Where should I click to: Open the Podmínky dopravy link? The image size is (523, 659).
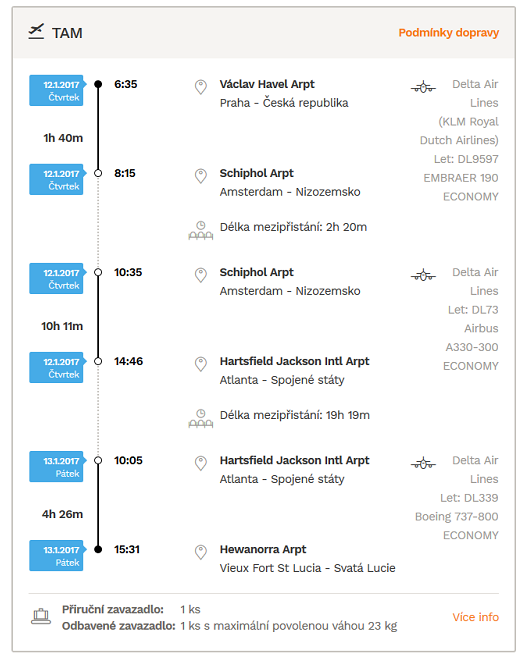click(449, 33)
